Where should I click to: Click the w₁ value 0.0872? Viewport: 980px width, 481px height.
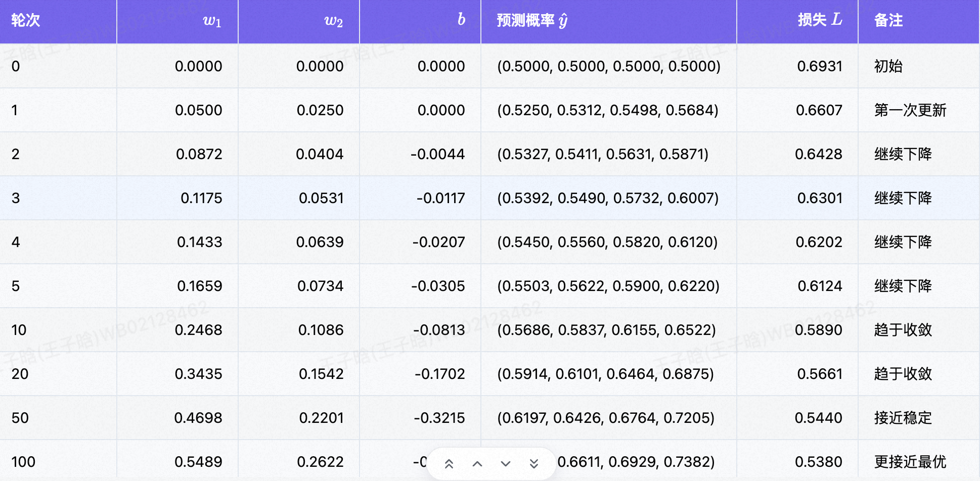pyautogui.click(x=199, y=154)
